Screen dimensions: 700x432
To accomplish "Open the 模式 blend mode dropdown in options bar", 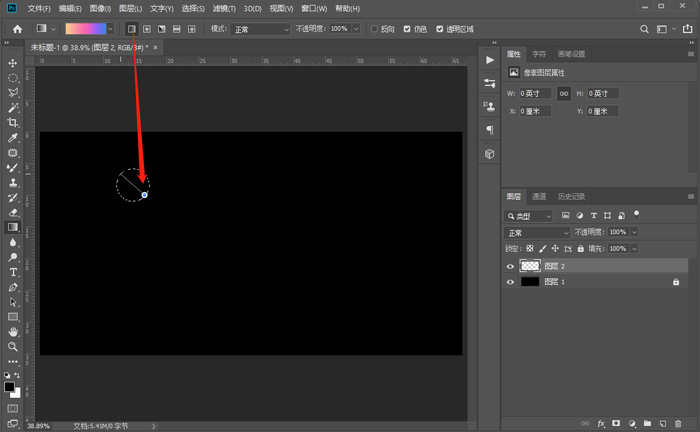I will pyautogui.click(x=261, y=29).
